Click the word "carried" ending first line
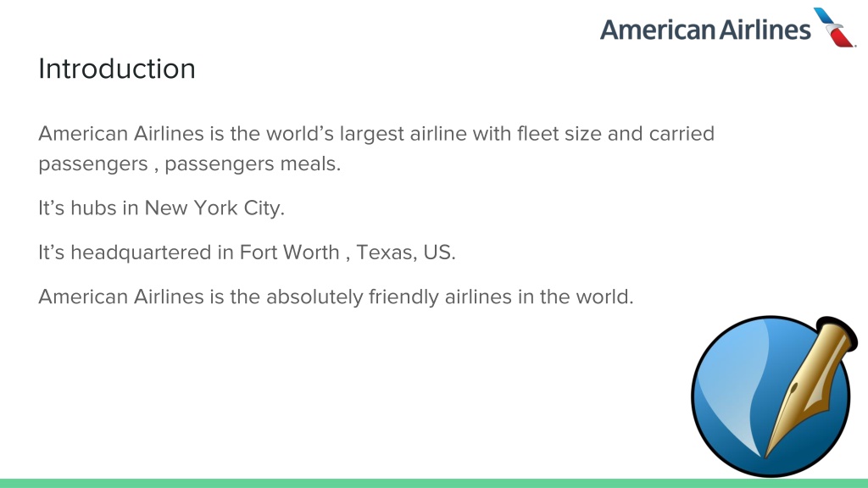Screen dimensions: 868x488 [x=682, y=134]
